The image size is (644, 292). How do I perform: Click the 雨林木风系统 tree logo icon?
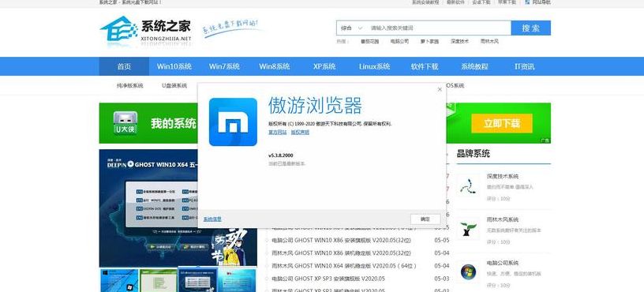coord(468,229)
